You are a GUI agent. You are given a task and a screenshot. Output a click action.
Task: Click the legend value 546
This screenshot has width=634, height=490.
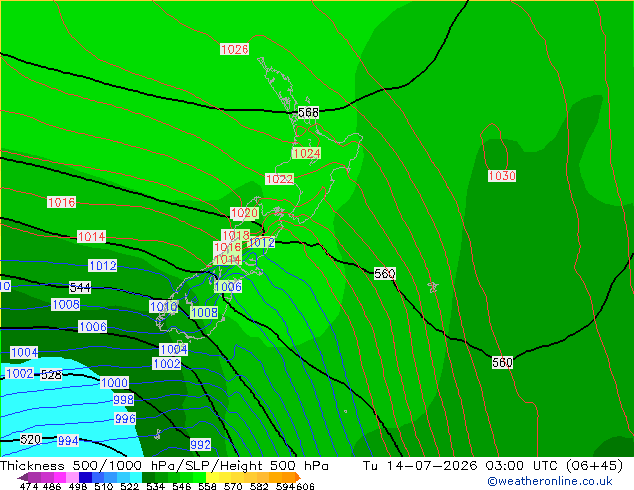tap(181, 486)
